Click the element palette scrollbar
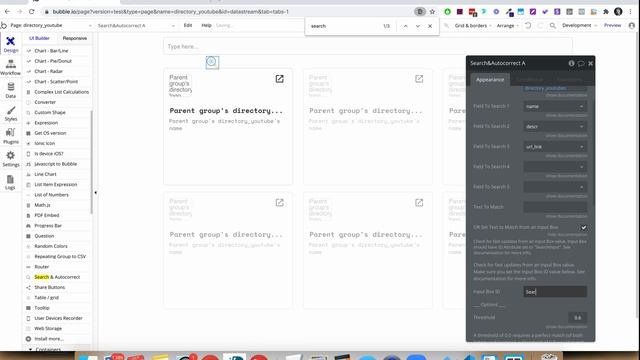 tap(91, 162)
